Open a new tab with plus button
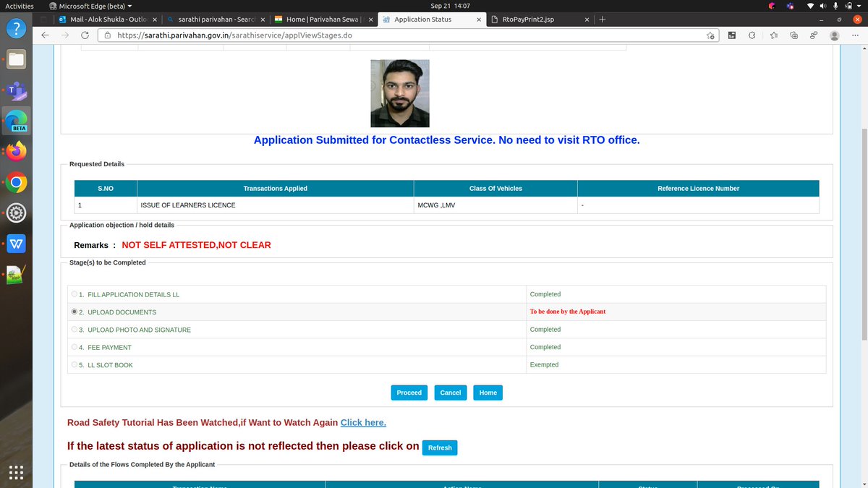Screen dimensions: 868x488 [x=602, y=20]
